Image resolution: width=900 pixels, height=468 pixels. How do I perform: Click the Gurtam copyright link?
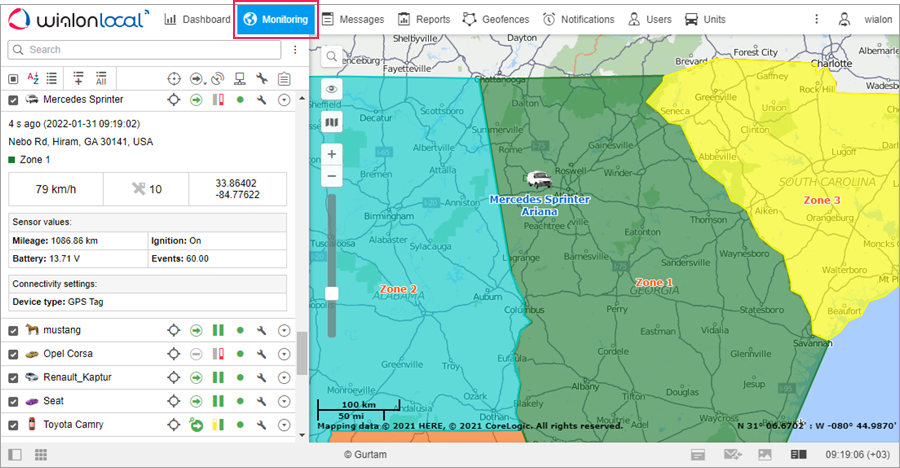point(365,454)
